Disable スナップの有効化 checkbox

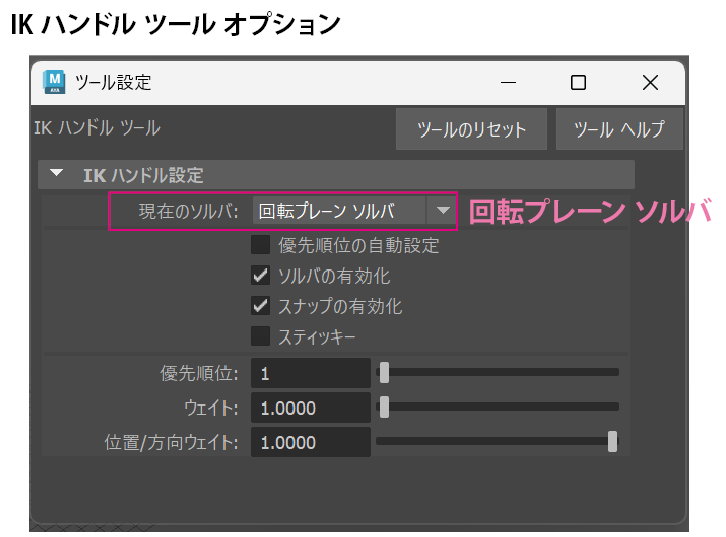261,306
